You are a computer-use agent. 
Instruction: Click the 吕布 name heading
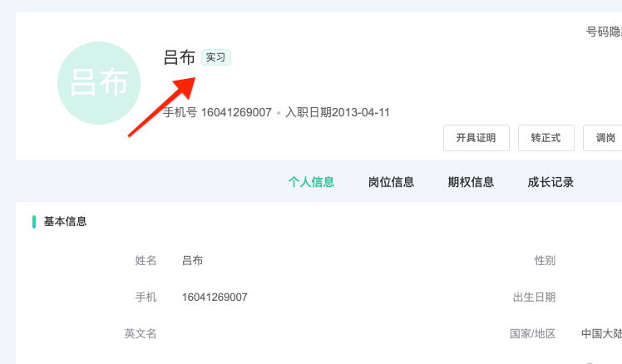180,57
